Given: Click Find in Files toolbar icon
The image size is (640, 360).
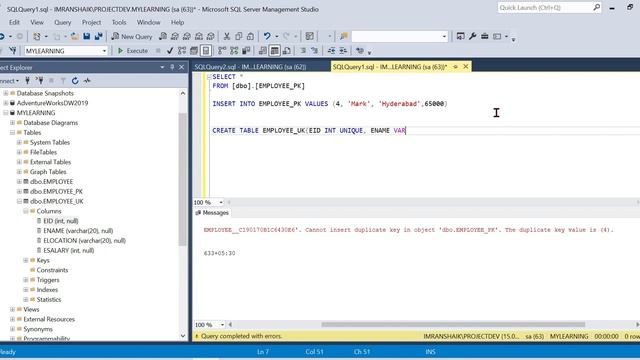Looking at the screenshot, I should click(x=344, y=37).
